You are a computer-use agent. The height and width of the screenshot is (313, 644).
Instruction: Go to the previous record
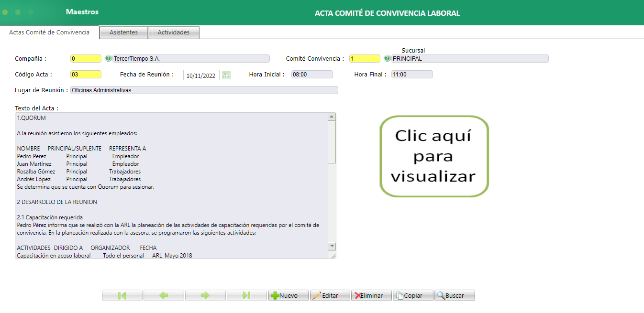coord(164,295)
